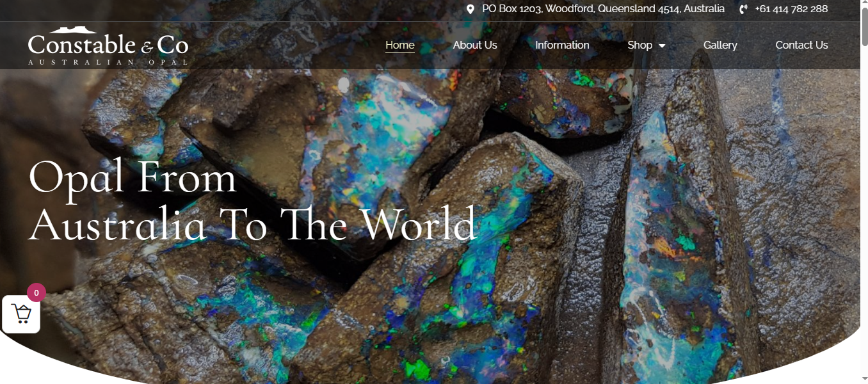Open the About Us page
Viewport: 868px width, 384px height.
point(475,45)
